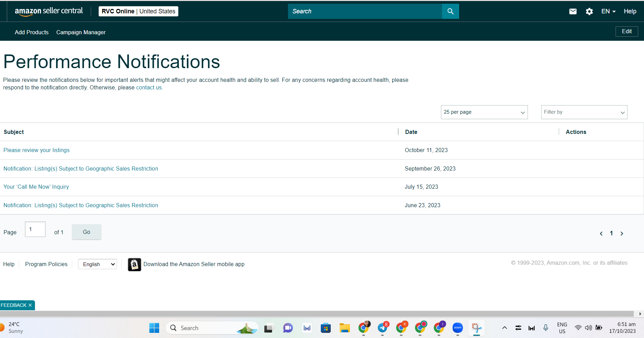Open the Zoom app on the taskbar
Screen dimensions: 644x338
(x=457, y=328)
